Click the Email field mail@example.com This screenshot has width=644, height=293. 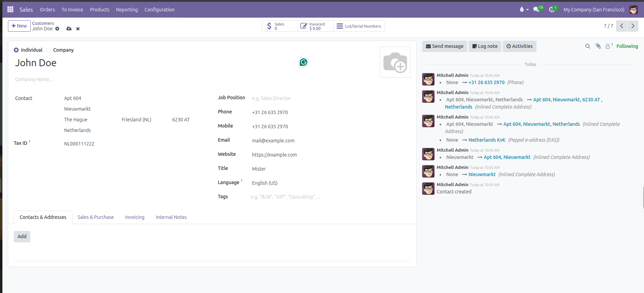tap(331, 141)
